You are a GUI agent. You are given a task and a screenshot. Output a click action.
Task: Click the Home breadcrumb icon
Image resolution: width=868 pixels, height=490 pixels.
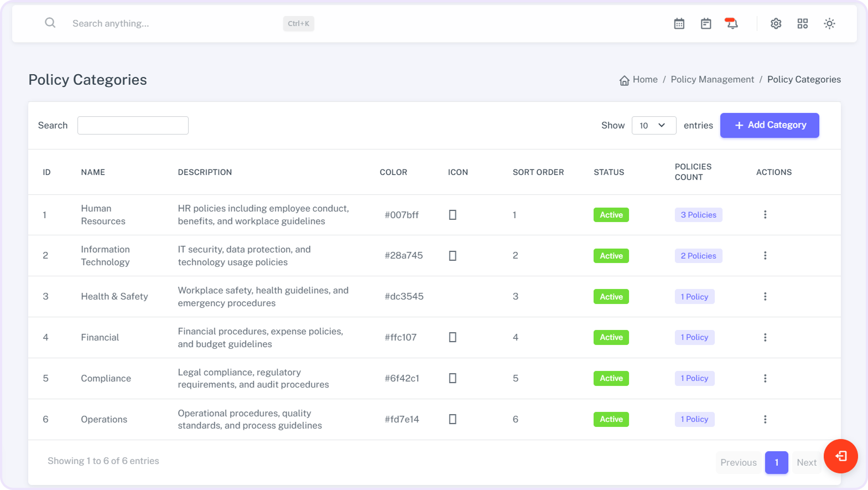tap(624, 80)
